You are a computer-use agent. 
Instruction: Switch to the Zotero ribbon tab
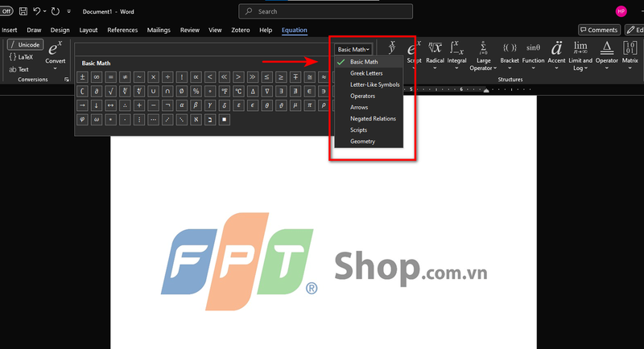pos(240,30)
